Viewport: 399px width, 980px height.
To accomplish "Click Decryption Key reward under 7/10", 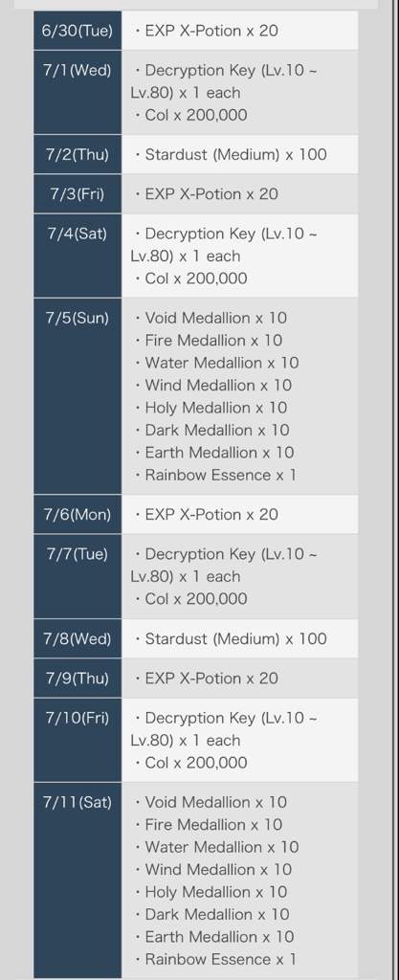I will (224, 728).
